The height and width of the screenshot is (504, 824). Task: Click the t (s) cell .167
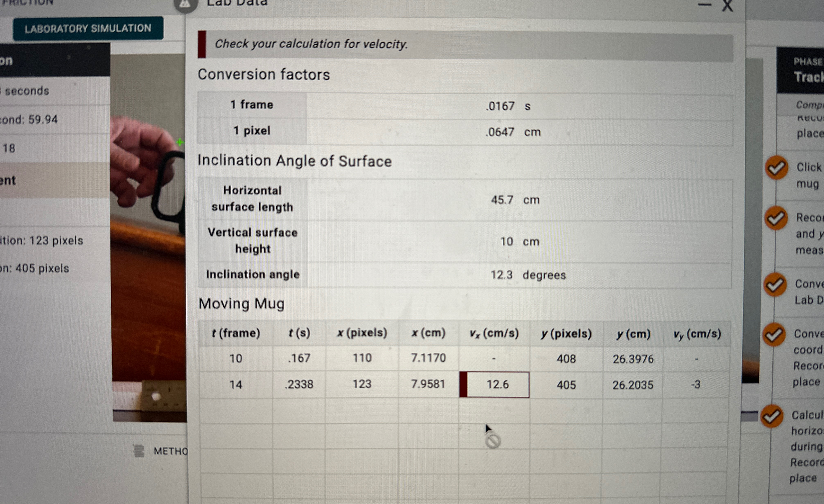299,358
